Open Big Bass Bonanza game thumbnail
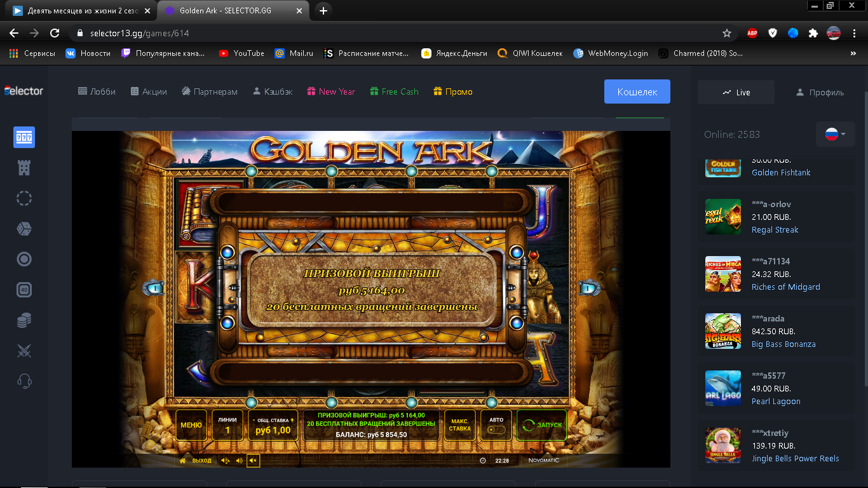 click(723, 331)
